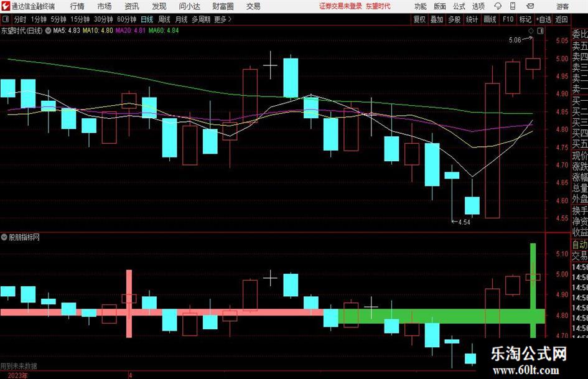This screenshot has width=588, height=379.
Task: Switch to 30分钟 chart period
Action: click(x=103, y=19)
